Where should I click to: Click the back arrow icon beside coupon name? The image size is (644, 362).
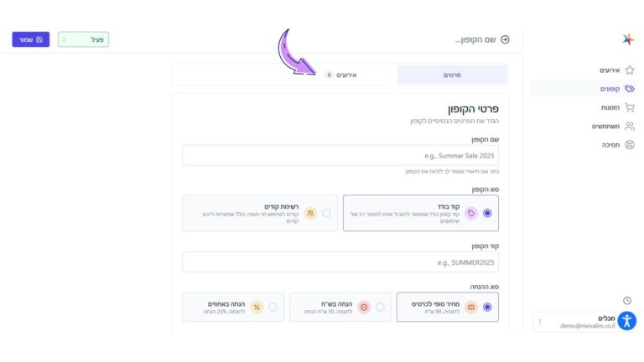pyautogui.click(x=505, y=39)
